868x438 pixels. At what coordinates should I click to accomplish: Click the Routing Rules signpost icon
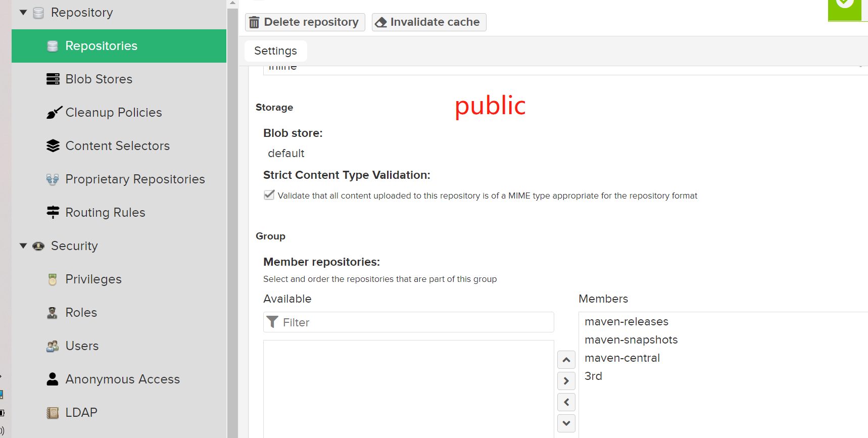[53, 212]
